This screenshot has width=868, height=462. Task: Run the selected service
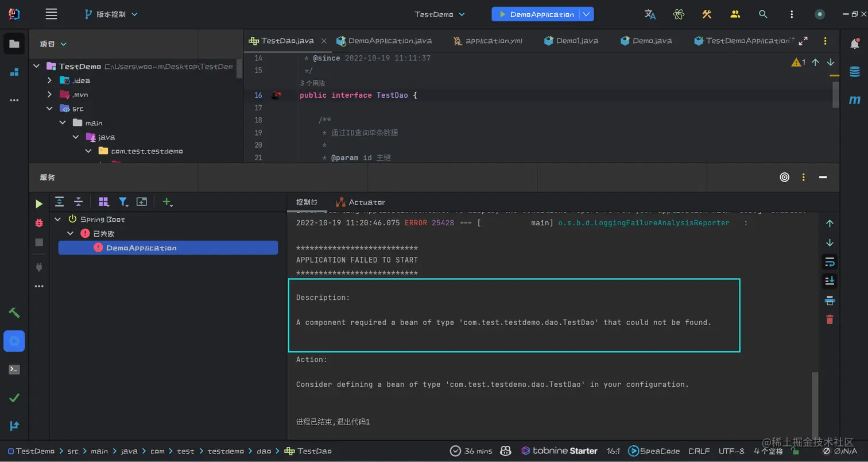[39, 203]
